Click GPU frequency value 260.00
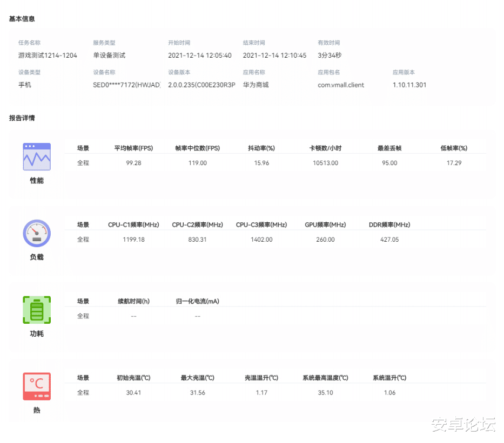This screenshot has width=504, height=443. [x=325, y=240]
